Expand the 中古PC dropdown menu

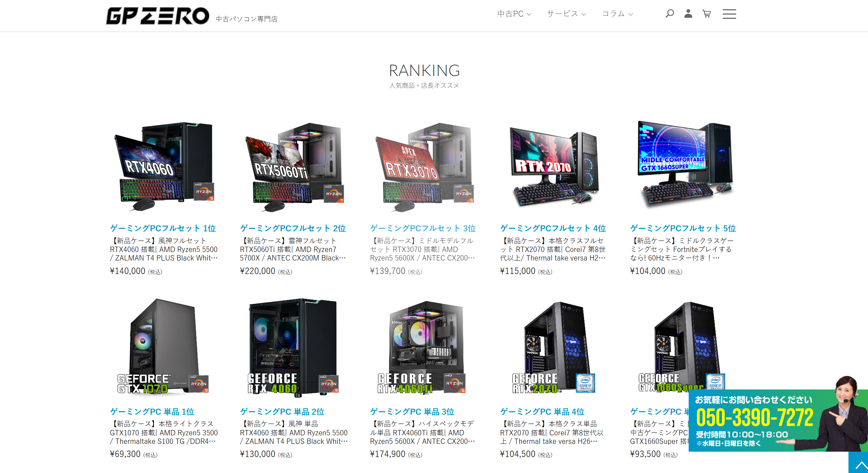[x=514, y=14]
